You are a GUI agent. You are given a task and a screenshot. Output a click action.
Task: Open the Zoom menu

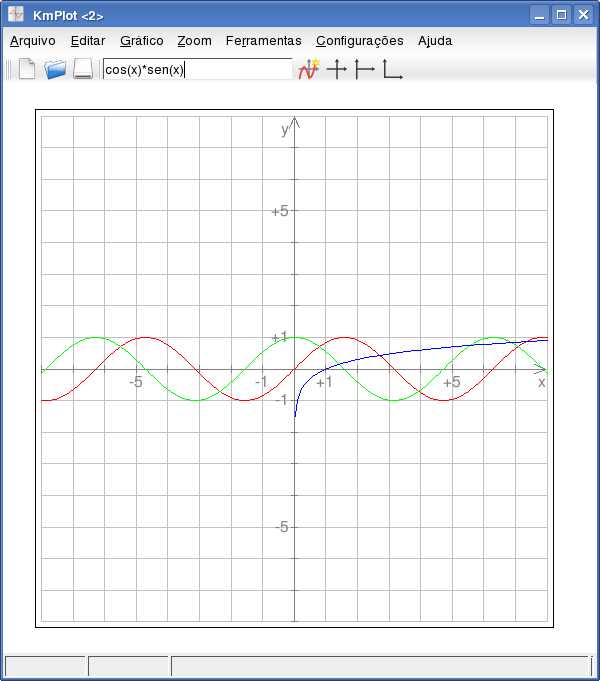click(194, 41)
